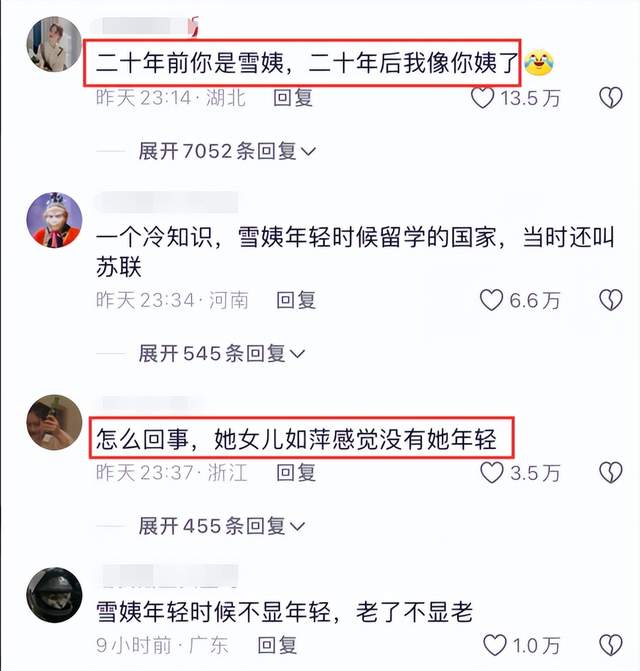The width and height of the screenshot is (640, 671).
Task: Reply to the 浙江 comment via 回复
Action: 296,472
